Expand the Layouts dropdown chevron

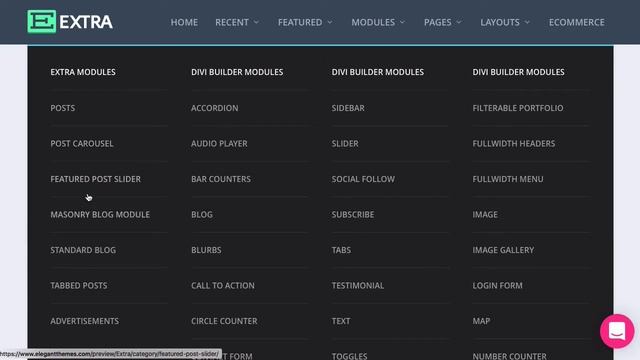[527, 22]
